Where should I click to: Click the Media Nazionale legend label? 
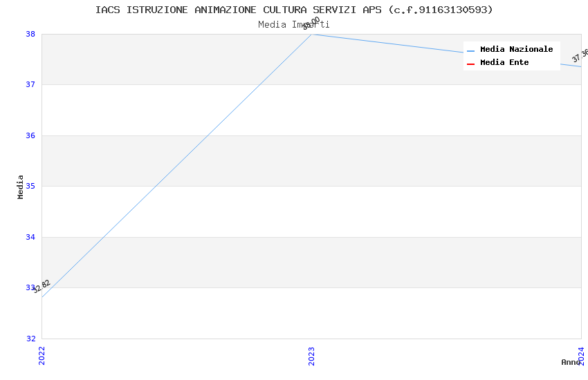coord(516,49)
